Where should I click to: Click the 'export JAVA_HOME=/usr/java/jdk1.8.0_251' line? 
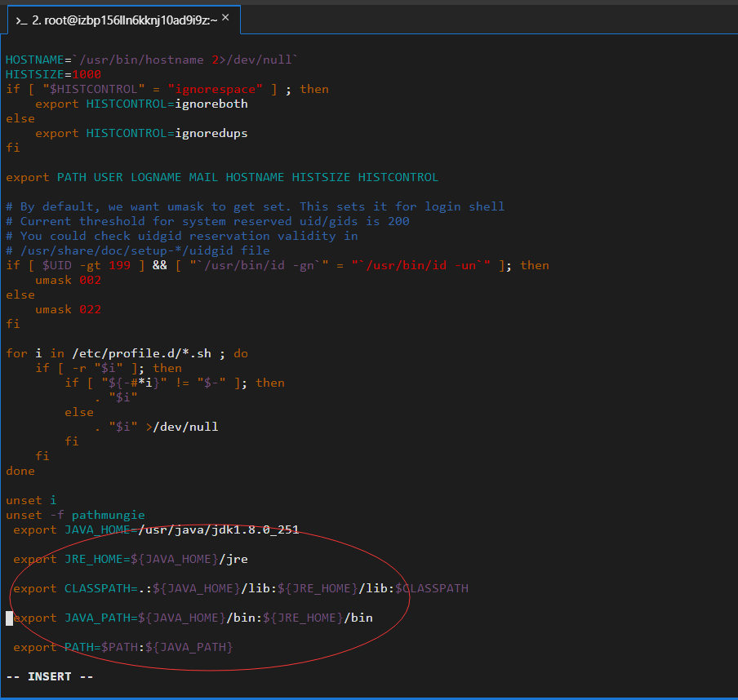point(156,529)
